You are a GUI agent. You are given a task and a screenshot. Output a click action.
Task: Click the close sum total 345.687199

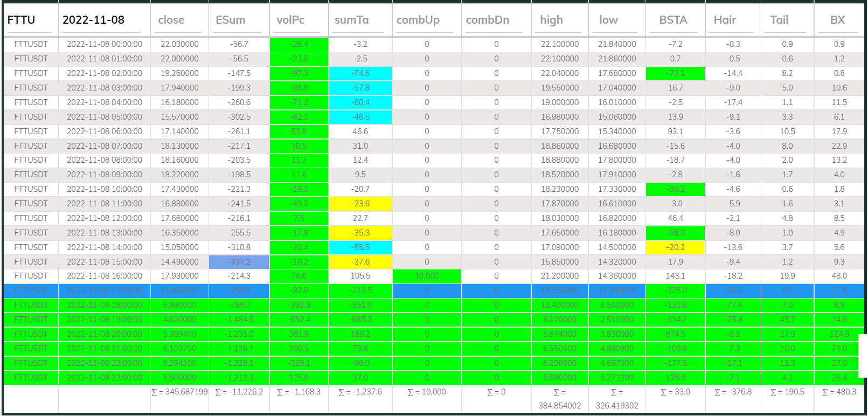point(179,392)
